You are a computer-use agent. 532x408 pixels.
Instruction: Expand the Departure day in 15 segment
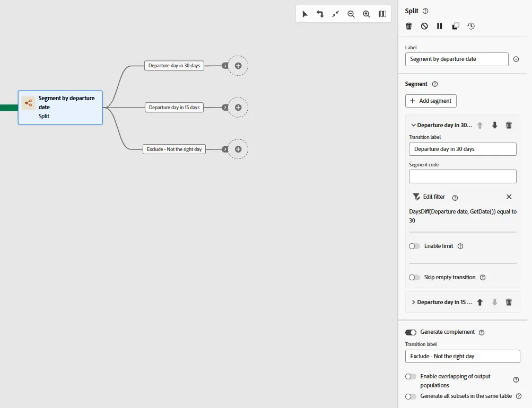coord(413,302)
